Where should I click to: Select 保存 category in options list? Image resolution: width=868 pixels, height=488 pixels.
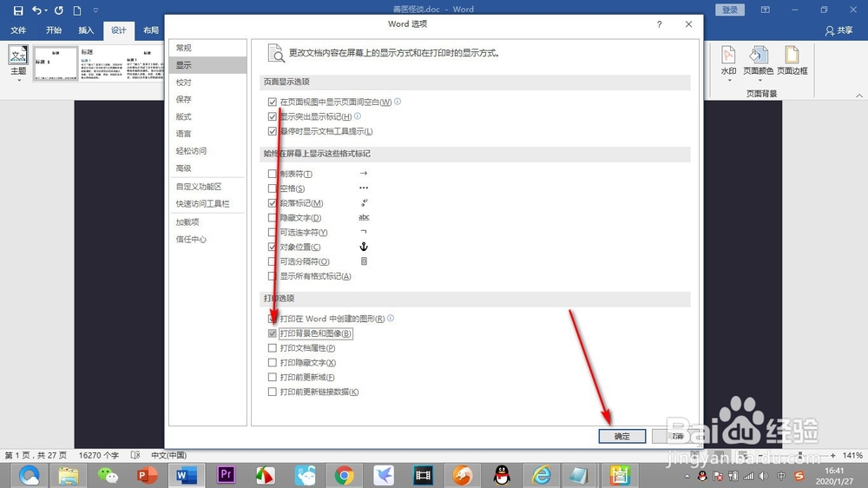click(207, 99)
